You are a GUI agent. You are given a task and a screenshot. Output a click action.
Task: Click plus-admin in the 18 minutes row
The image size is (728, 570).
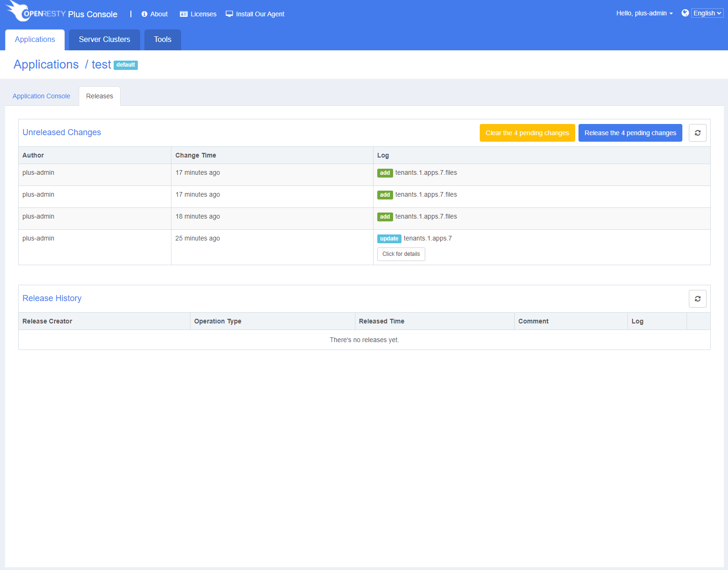pos(38,216)
